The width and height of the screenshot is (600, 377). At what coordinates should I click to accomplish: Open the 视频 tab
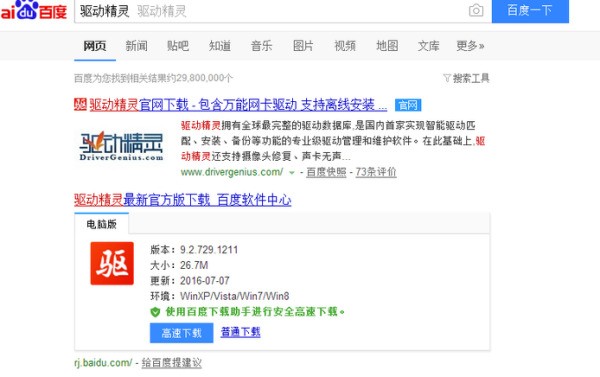point(345,46)
